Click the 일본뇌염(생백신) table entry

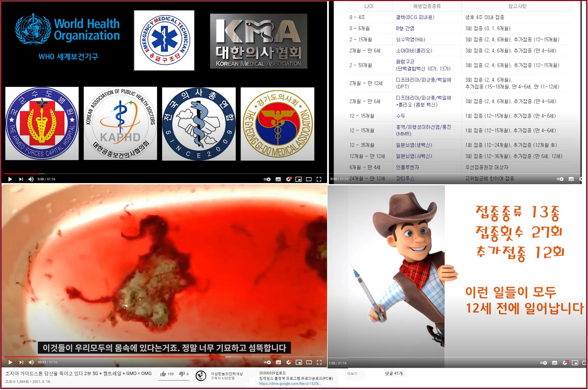coord(414,145)
